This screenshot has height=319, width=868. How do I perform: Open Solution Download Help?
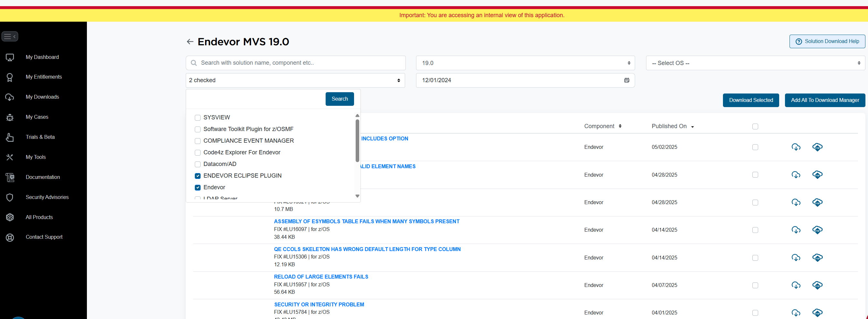[x=827, y=41]
